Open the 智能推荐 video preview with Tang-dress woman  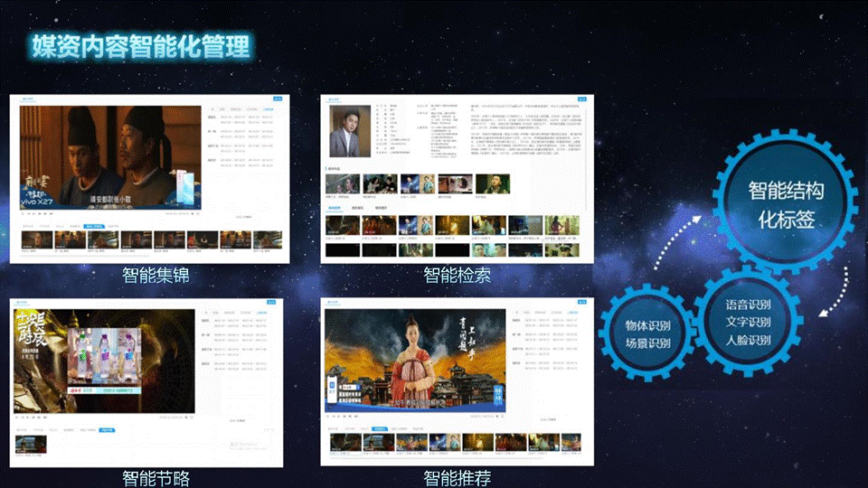click(415, 361)
